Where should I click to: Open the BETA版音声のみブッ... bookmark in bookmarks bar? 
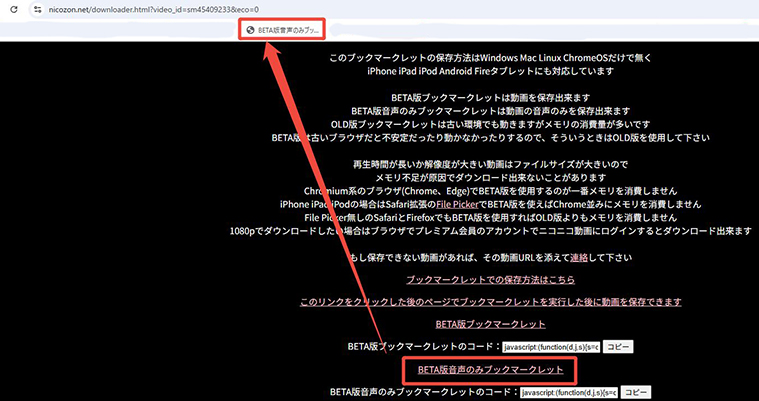(283, 30)
